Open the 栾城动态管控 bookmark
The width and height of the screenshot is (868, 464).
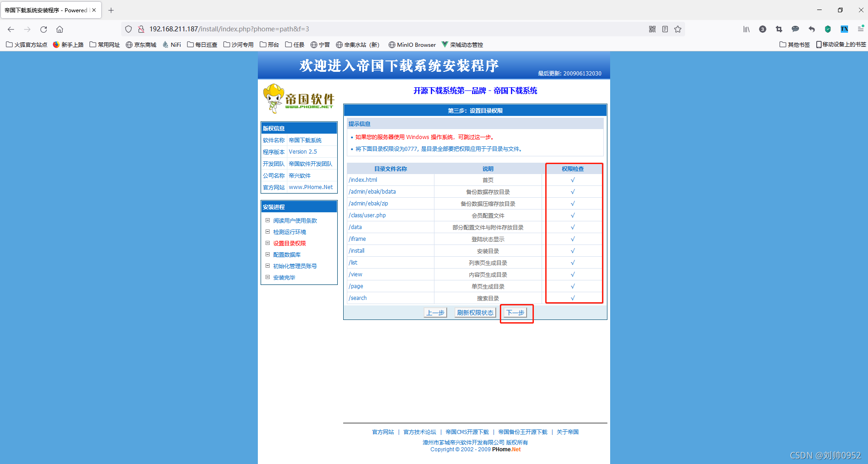point(462,45)
